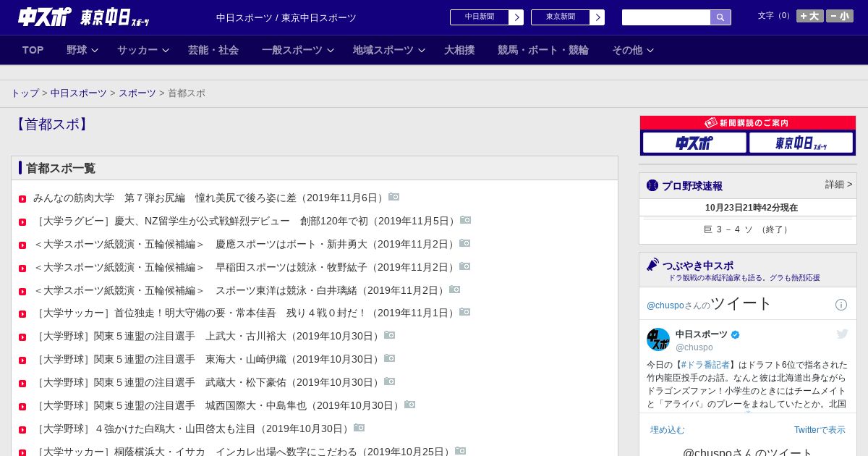The width and height of the screenshot is (868, 456).
Task: Open the 城西国際大・中島隼也 article
Action: click(218, 405)
